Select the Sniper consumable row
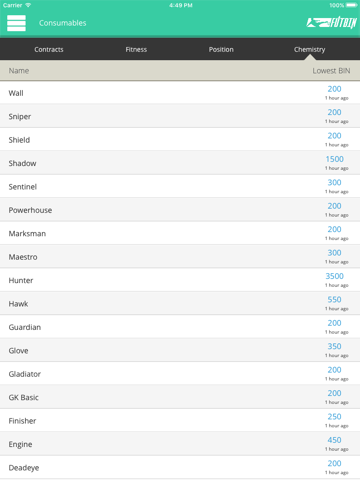360x480 pixels. (180, 116)
